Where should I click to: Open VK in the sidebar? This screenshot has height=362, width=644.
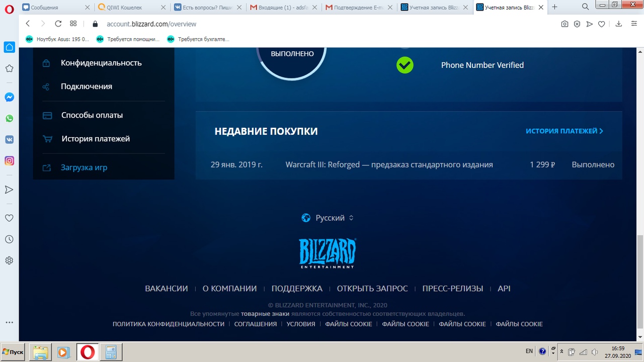pyautogui.click(x=9, y=139)
